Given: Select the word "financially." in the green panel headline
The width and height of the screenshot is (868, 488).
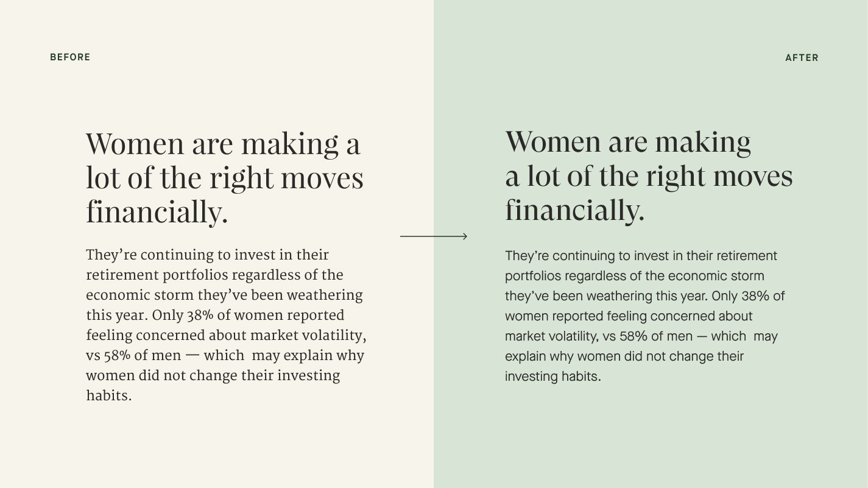Looking at the screenshot, I should pos(574,210).
